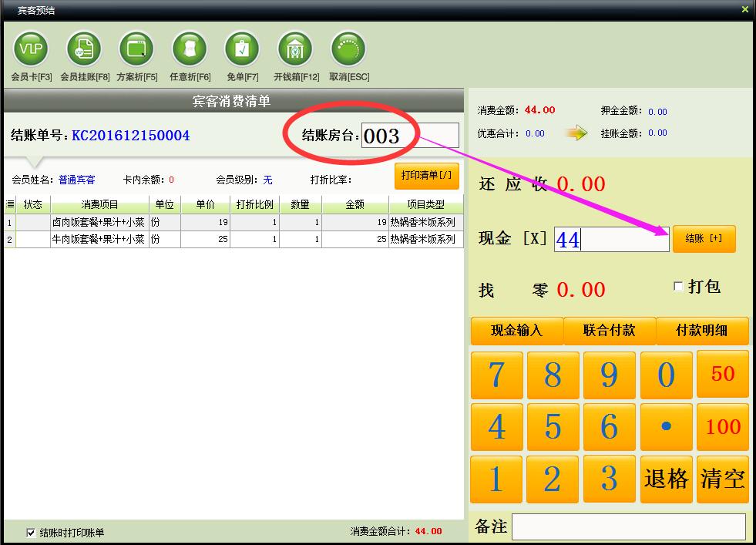Viewport: 756px width, 545px height.
Task: Select the 牛肉饭套餐 row in the list
Action: click(98, 240)
